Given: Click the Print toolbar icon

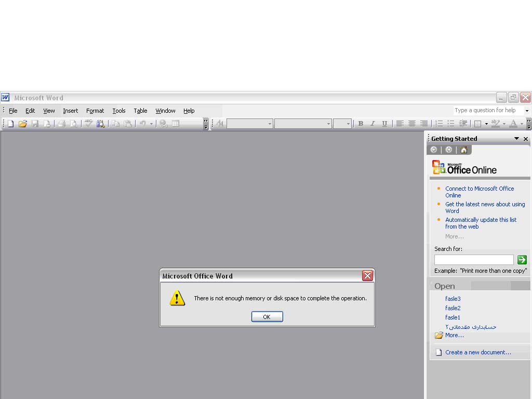Looking at the screenshot, I should click(x=61, y=124).
